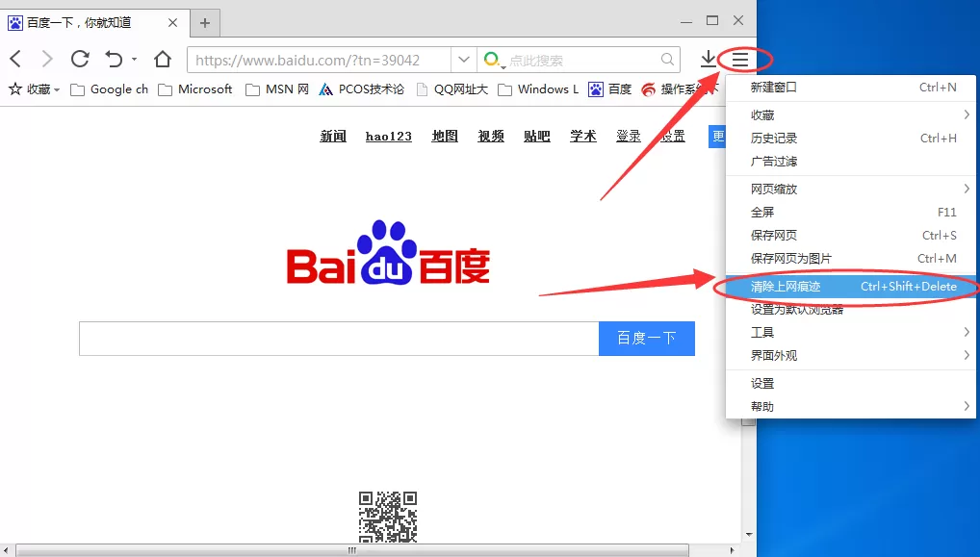980x557 pixels.
Task: Click the forward navigation arrow
Action: 47,60
